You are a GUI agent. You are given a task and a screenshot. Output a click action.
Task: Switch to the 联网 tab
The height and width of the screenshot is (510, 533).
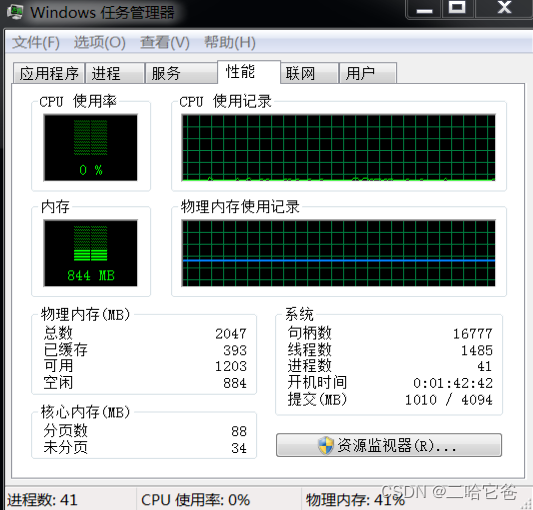click(x=309, y=73)
